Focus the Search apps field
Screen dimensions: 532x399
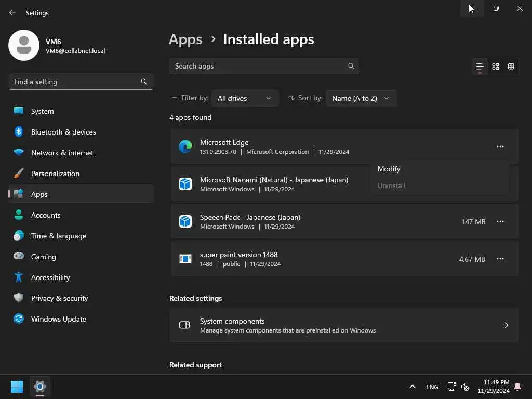tap(260, 66)
